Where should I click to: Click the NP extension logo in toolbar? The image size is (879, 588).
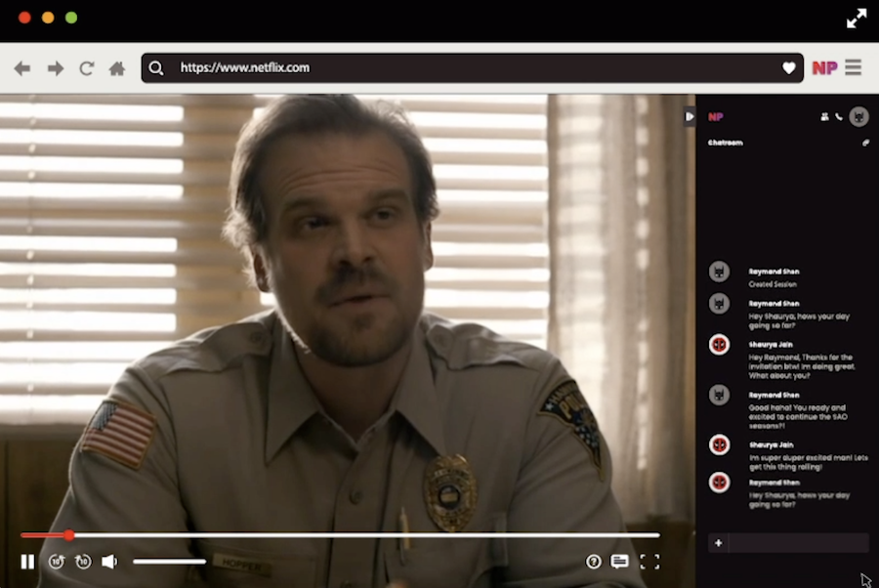tap(824, 67)
